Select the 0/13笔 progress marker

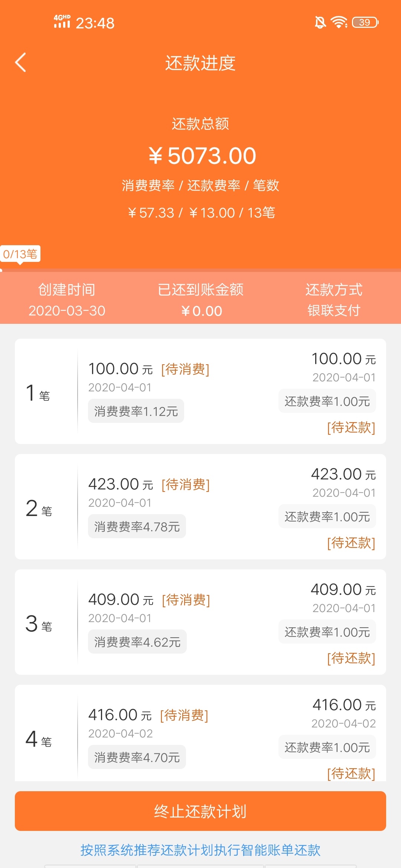click(20, 254)
